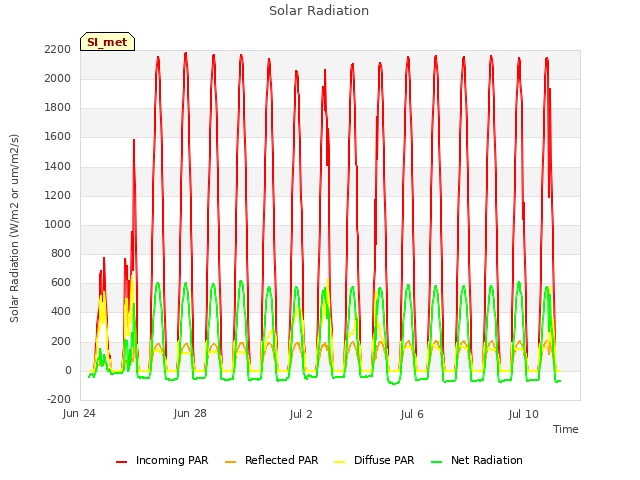640x480 pixels.
Task: Click the 1000 y-axis tick label
Action: tap(58, 224)
